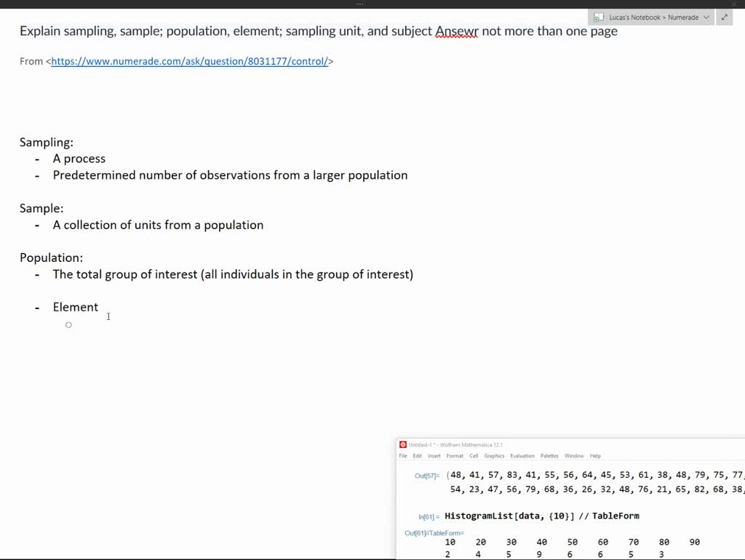Click the notebook icon beside Lucas's Notebook

click(599, 17)
